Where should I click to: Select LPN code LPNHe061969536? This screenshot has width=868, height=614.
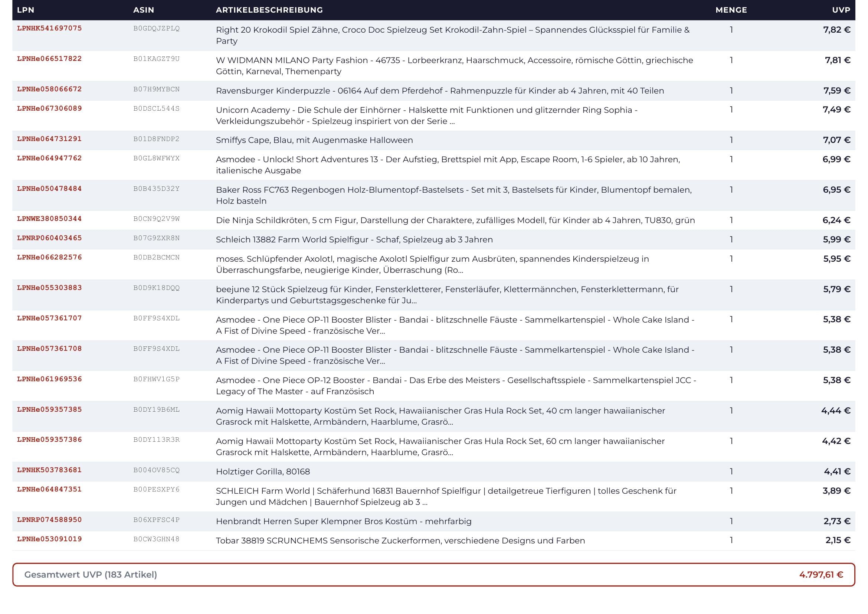[x=49, y=379]
